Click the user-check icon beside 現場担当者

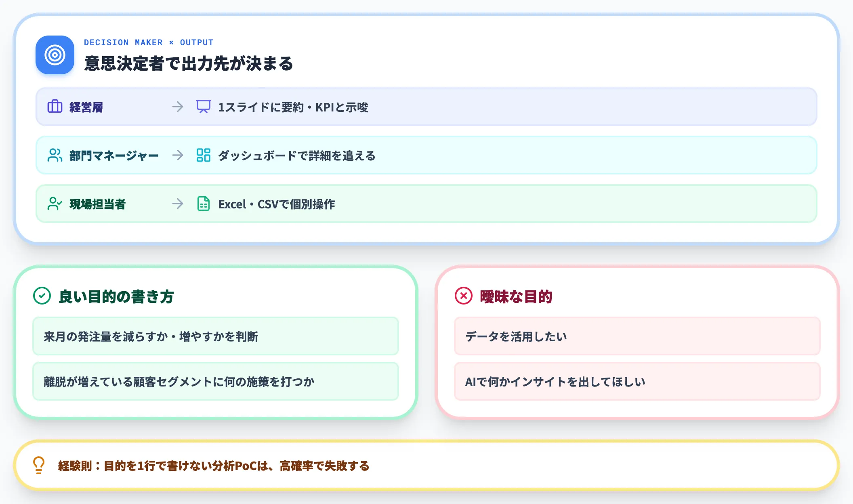pos(55,204)
